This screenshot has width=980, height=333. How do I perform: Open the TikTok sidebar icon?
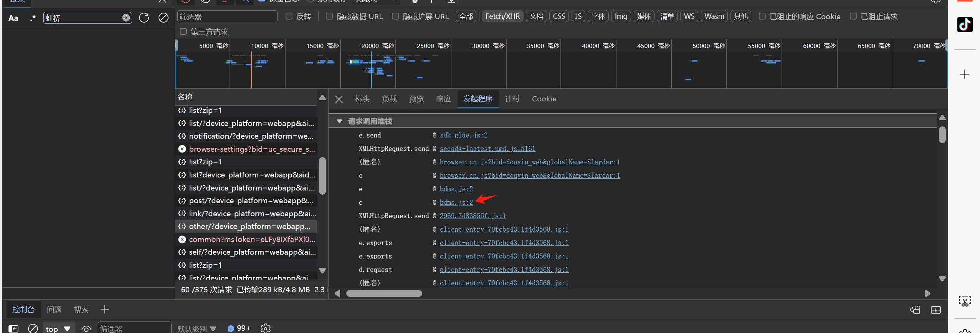(965, 25)
